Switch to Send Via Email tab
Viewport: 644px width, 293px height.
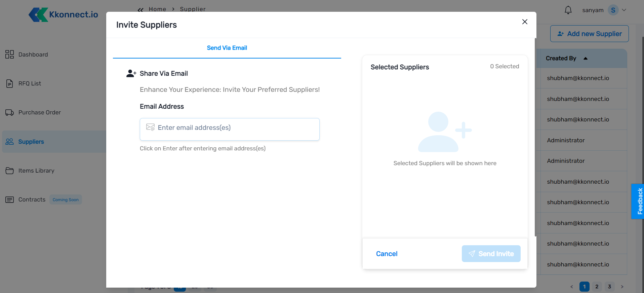pyautogui.click(x=227, y=48)
